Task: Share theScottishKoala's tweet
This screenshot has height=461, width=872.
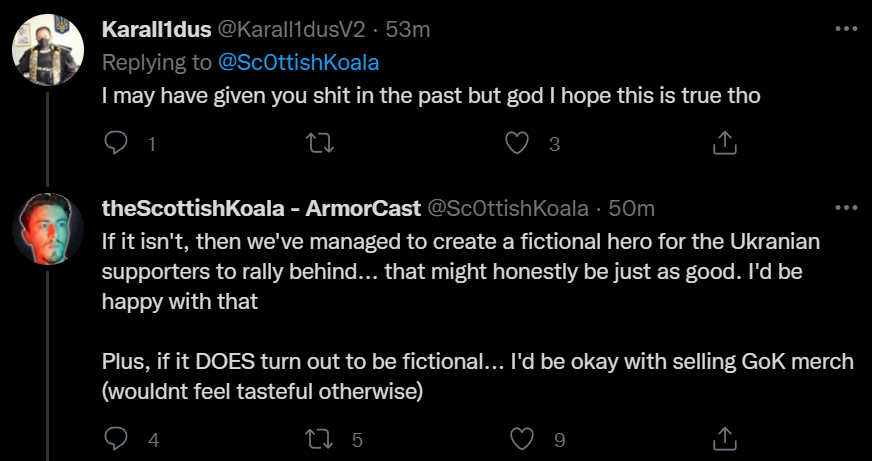Action: coord(723,438)
